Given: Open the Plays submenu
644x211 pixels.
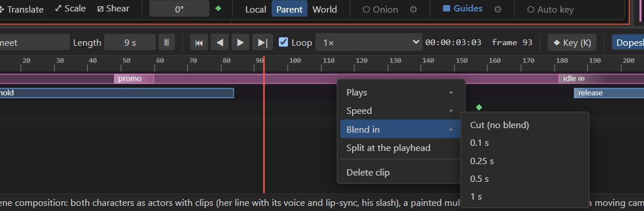Looking at the screenshot, I should 401,93.
